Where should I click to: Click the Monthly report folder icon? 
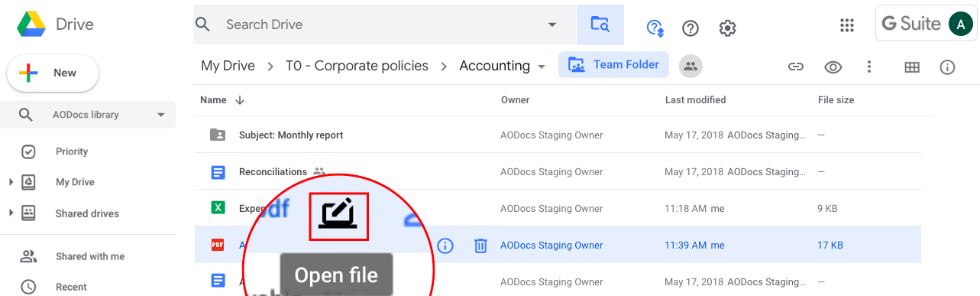(218, 135)
